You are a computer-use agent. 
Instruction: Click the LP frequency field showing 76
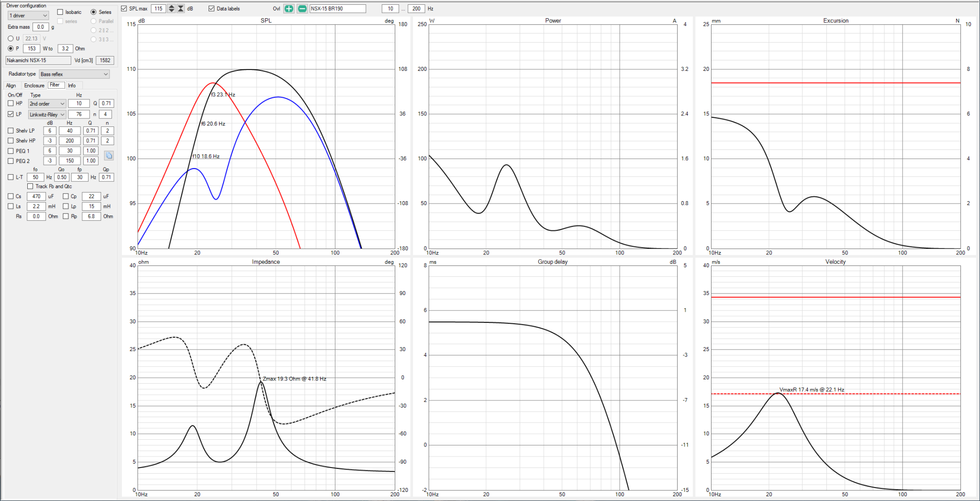[79, 114]
